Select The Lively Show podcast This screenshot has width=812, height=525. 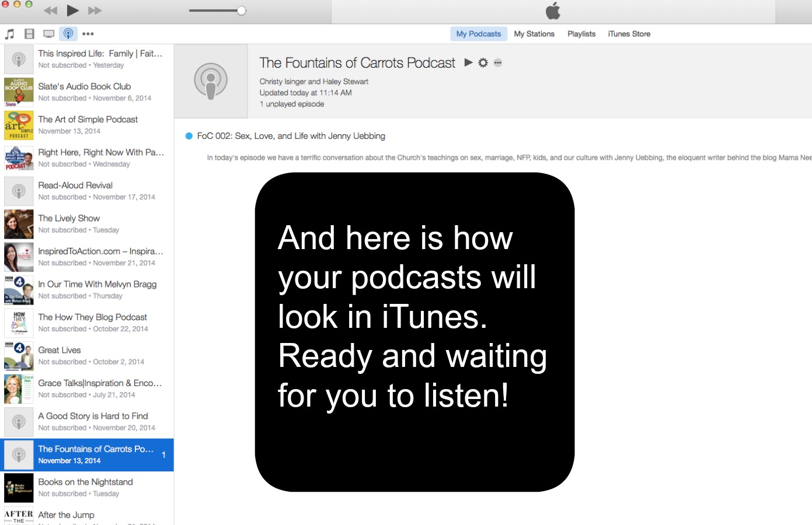87,223
